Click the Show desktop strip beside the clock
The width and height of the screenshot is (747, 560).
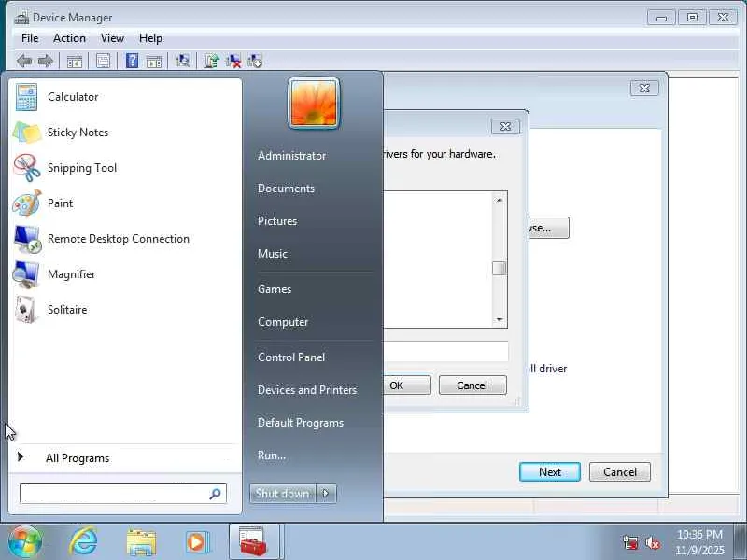pos(740,542)
